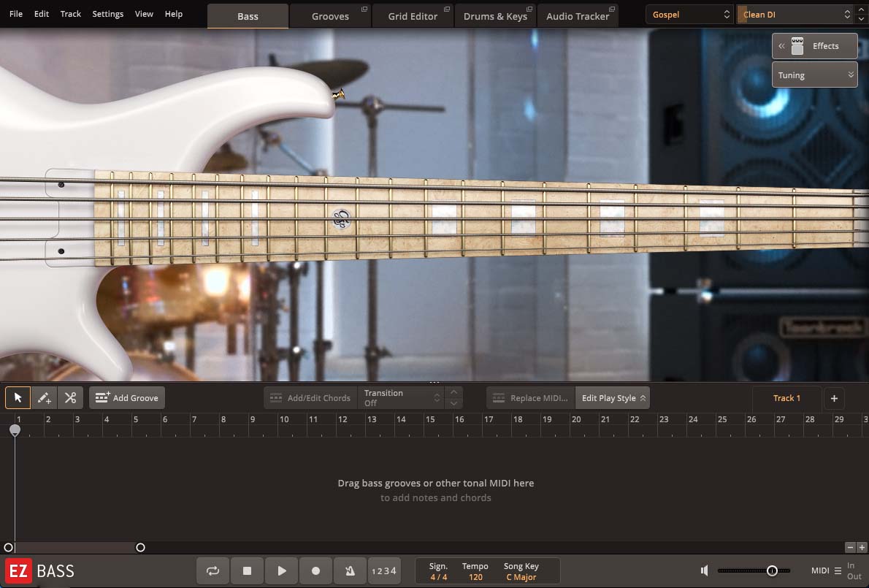The width and height of the screenshot is (869, 588).
Task: Open Edit Play Style options
Action: point(612,397)
